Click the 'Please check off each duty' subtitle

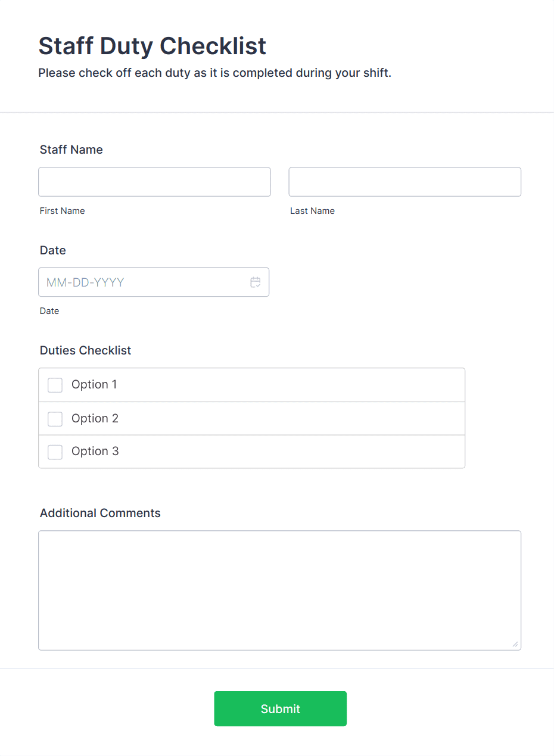point(214,73)
